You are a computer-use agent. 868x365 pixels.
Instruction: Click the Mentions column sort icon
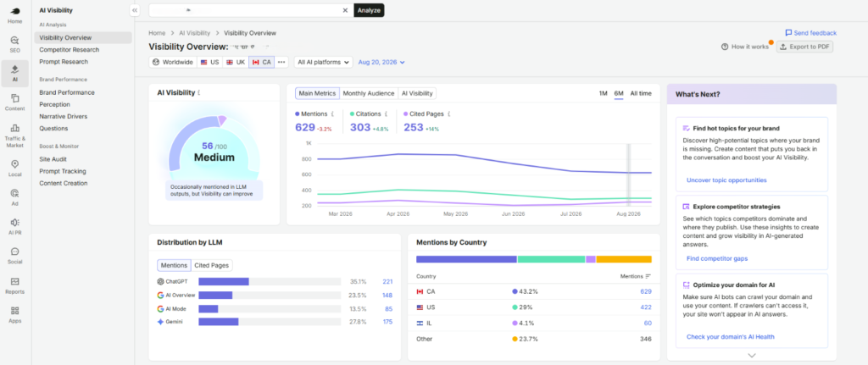click(x=648, y=276)
